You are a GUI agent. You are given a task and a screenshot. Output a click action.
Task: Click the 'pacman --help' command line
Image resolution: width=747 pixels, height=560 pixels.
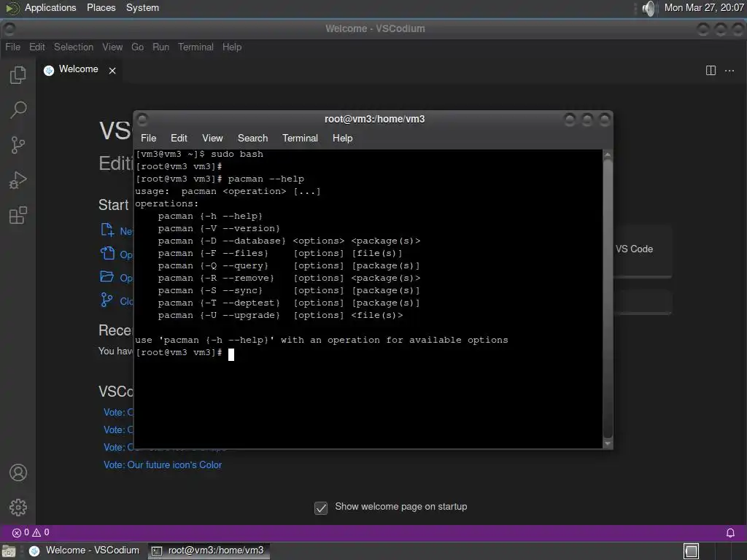click(x=220, y=179)
